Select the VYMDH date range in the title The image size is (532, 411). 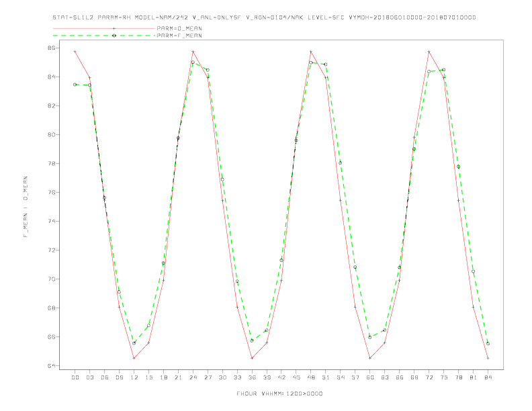coord(412,17)
